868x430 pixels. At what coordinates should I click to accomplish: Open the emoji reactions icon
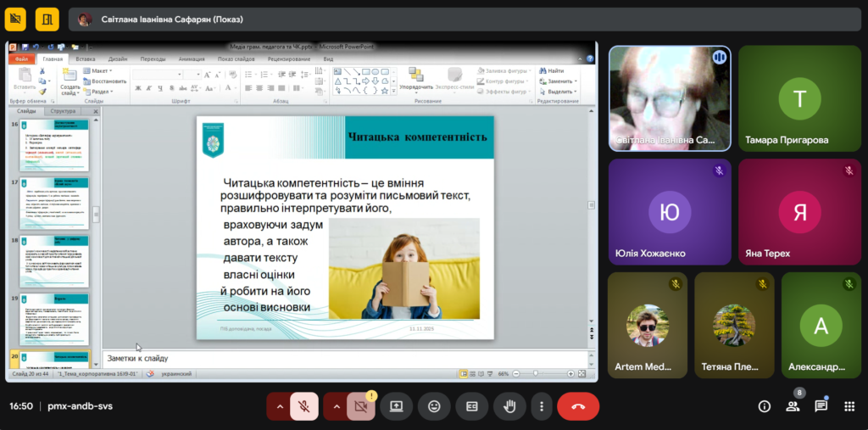point(434,406)
